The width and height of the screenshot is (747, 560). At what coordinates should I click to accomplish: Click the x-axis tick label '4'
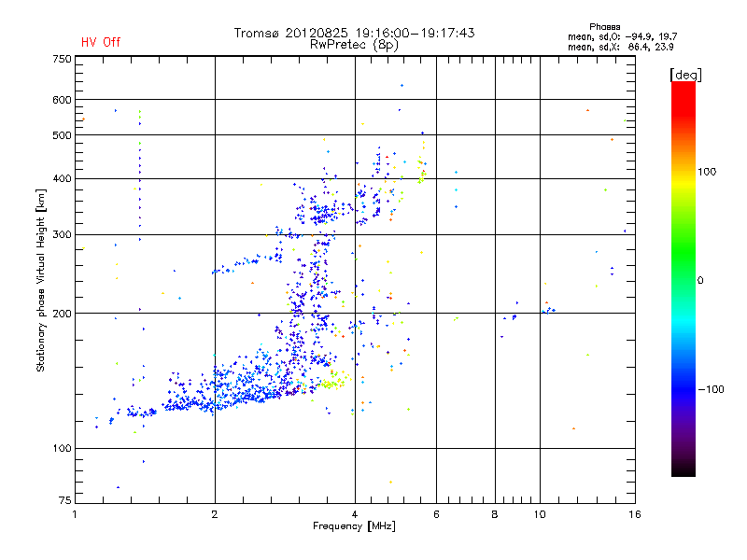(355, 514)
